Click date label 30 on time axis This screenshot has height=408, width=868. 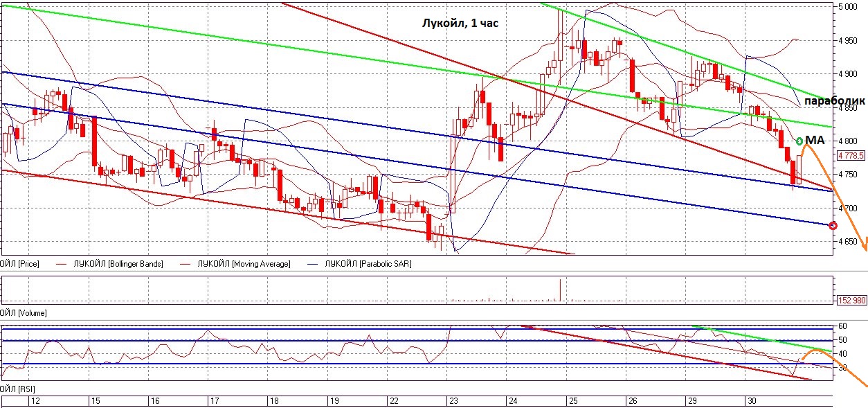750,401
